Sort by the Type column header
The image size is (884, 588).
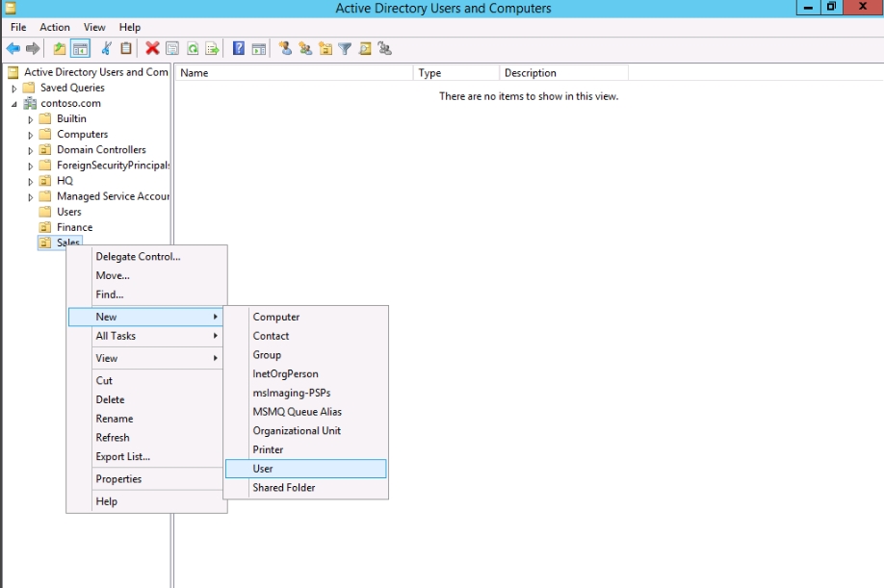point(456,72)
